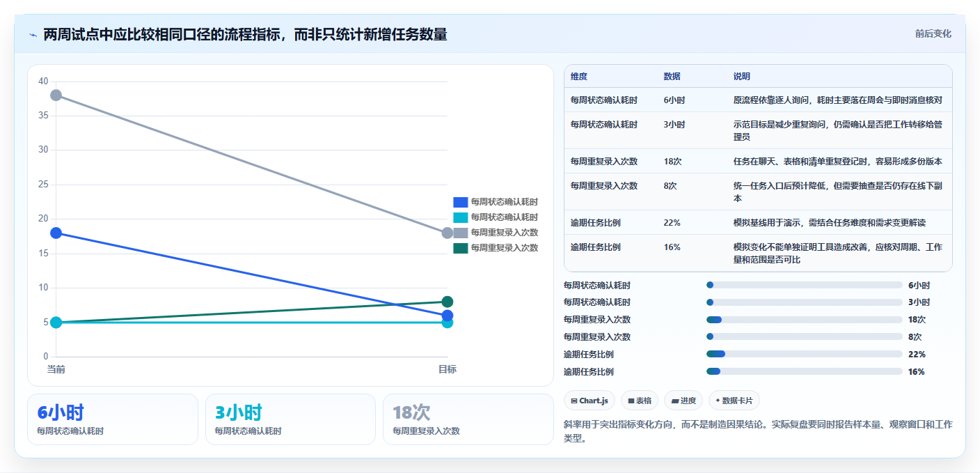
Task: Click the 18次 cell in the table
Action: pos(672,162)
